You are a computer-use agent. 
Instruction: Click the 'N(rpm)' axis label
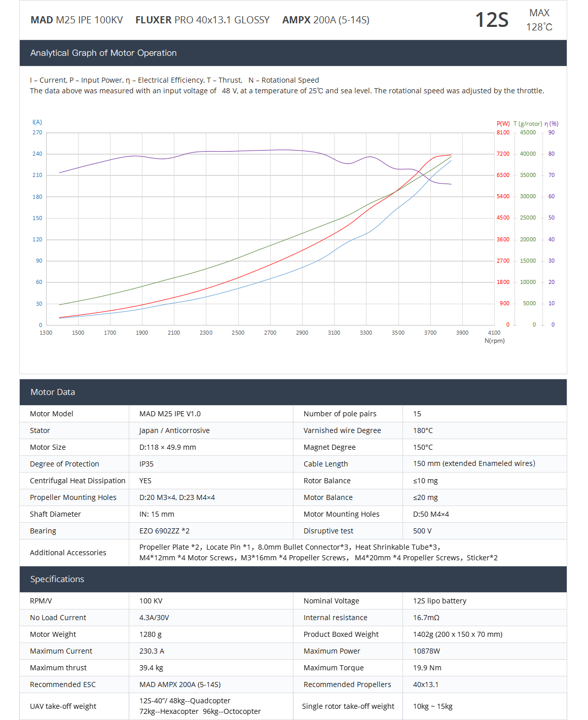[495, 341]
